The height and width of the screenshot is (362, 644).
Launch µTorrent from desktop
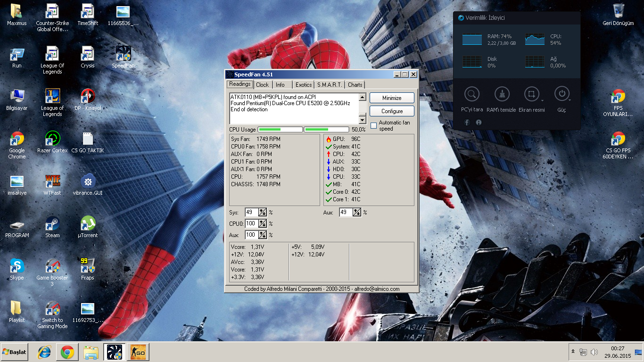click(x=88, y=224)
